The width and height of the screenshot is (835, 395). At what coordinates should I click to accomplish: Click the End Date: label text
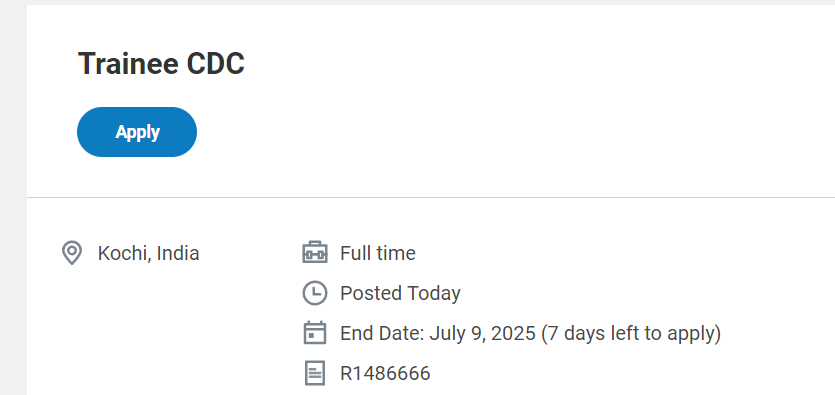coord(382,334)
